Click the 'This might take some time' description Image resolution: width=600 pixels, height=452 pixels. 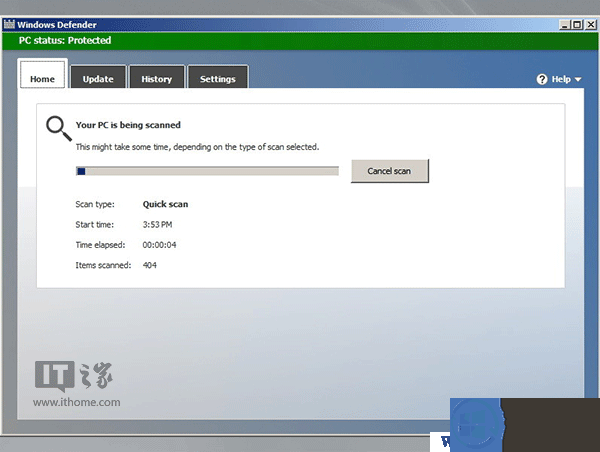(x=197, y=147)
